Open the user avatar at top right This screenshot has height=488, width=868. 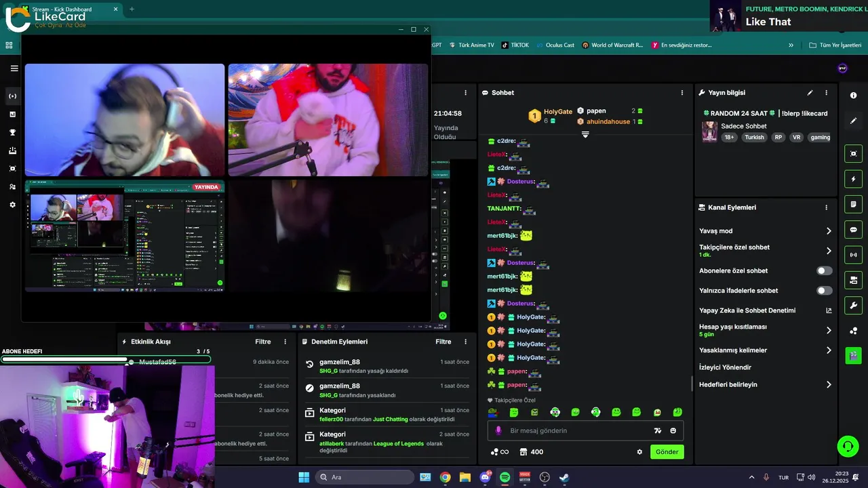(x=842, y=68)
